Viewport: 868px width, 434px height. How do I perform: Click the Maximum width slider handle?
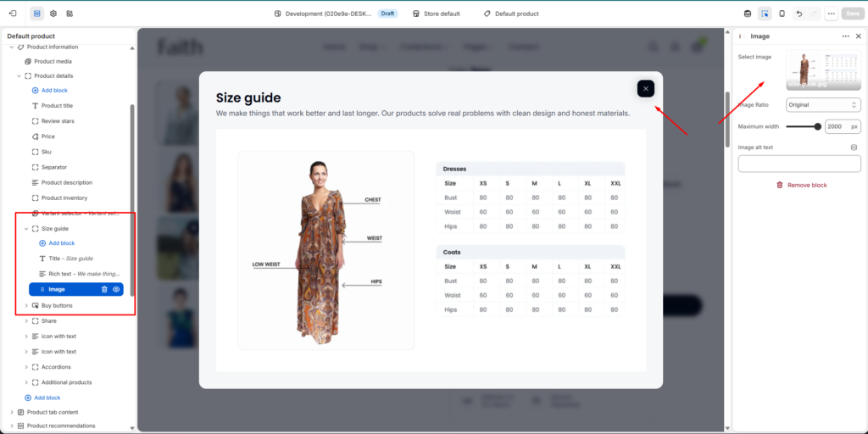(x=818, y=127)
